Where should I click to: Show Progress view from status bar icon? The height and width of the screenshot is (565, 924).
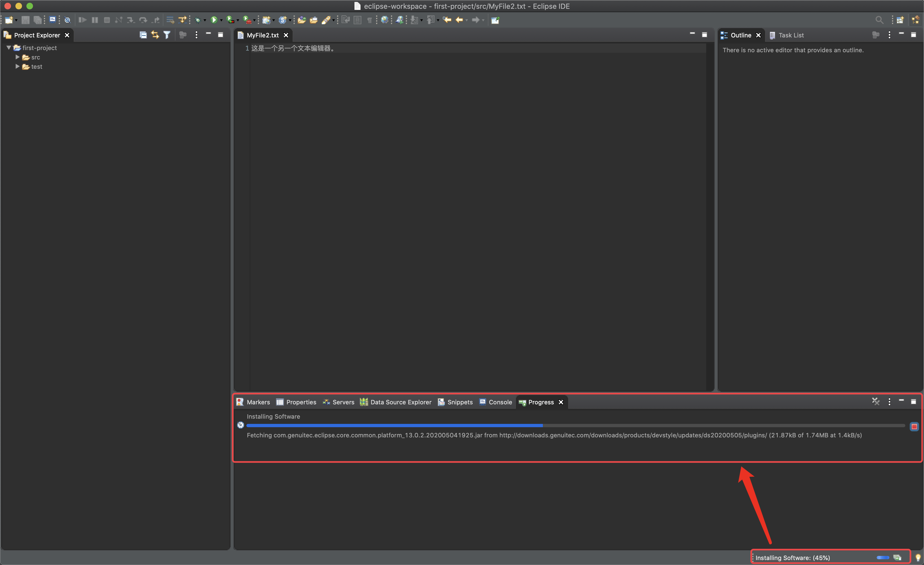tap(897, 558)
